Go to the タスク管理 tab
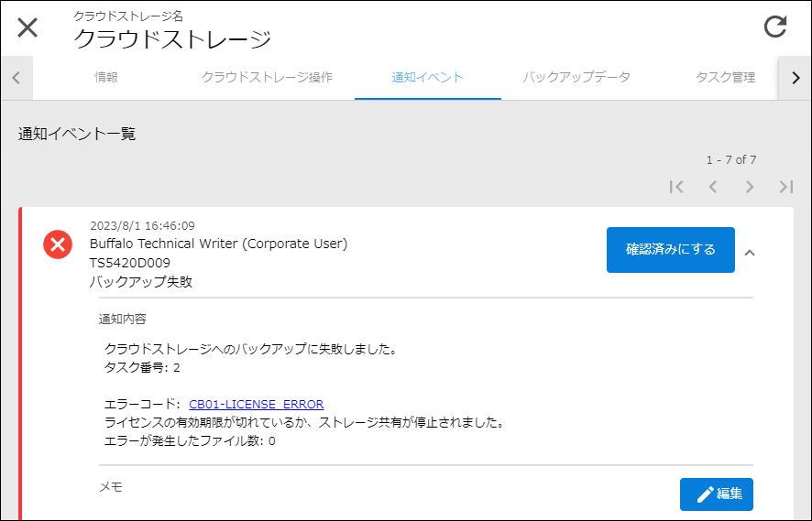The height and width of the screenshot is (521, 812). click(725, 78)
